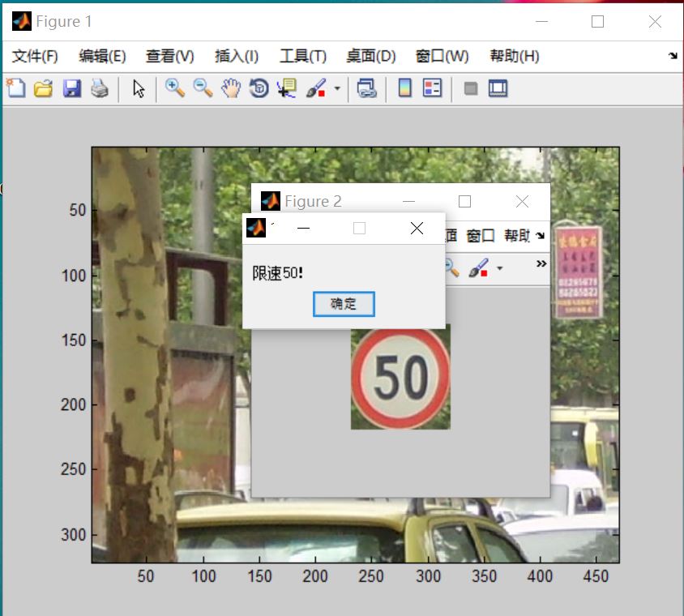This screenshot has width=684, height=616.
Task: Print Figure 1 using the printer icon
Action: pyautogui.click(x=100, y=88)
